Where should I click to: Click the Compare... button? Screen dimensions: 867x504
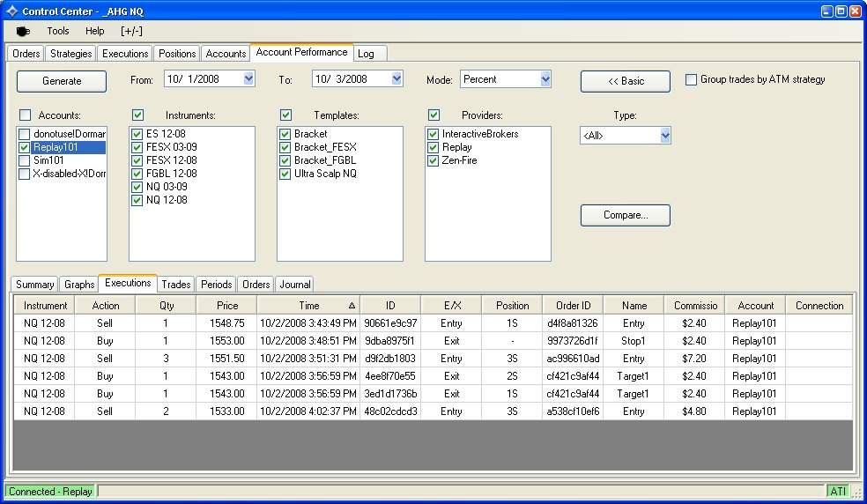(x=626, y=215)
